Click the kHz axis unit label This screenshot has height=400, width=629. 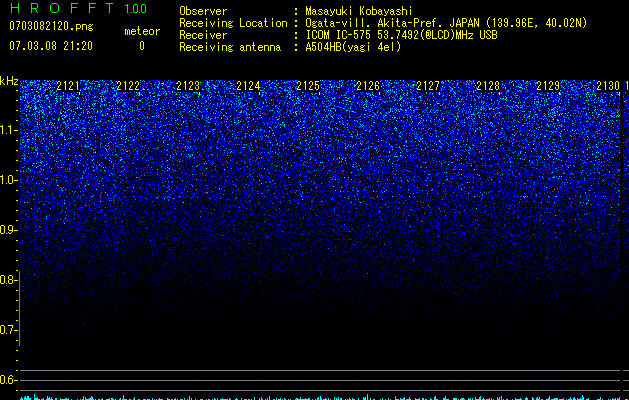(x=9, y=81)
